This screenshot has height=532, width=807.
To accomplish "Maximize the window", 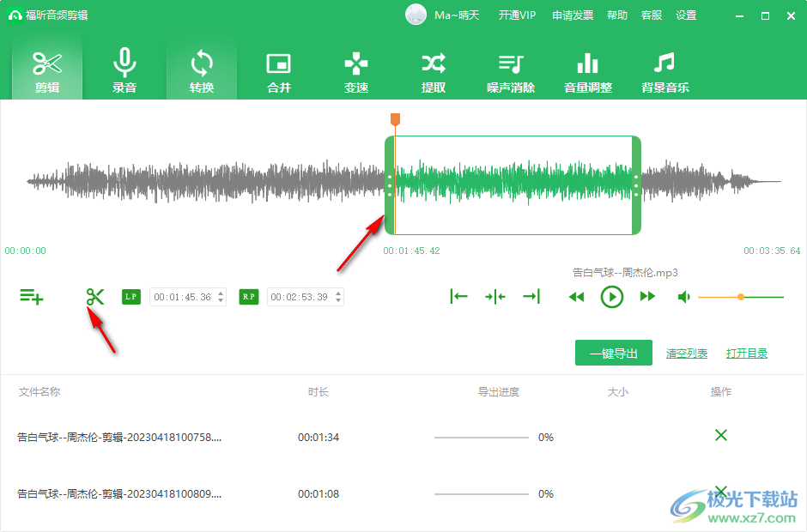I will 765,16.
